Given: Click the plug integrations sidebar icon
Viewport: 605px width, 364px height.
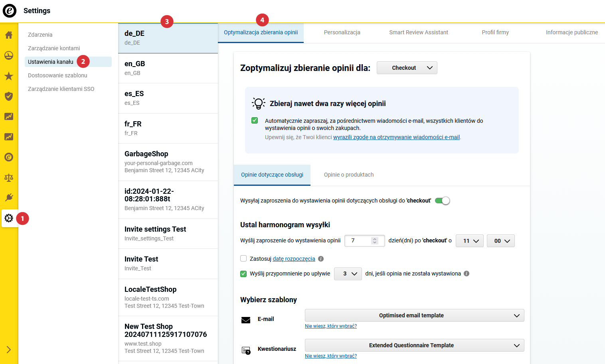Looking at the screenshot, I should coord(9,198).
